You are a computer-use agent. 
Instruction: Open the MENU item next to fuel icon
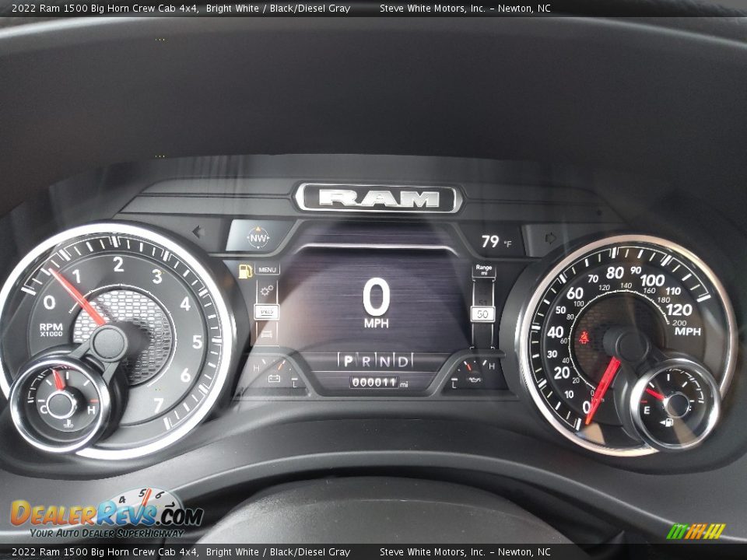268,270
